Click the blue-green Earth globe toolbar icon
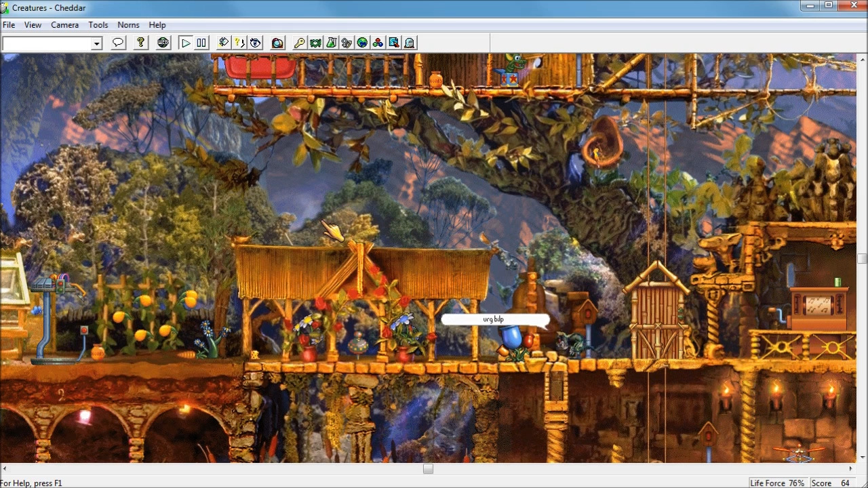This screenshot has width=868, height=488. 362,43
